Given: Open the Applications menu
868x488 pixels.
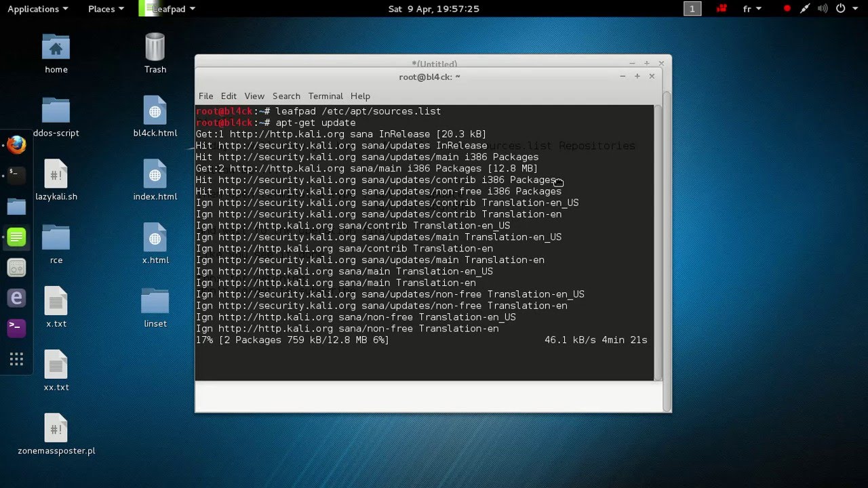Looking at the screenshot, I should click(37, 9).
